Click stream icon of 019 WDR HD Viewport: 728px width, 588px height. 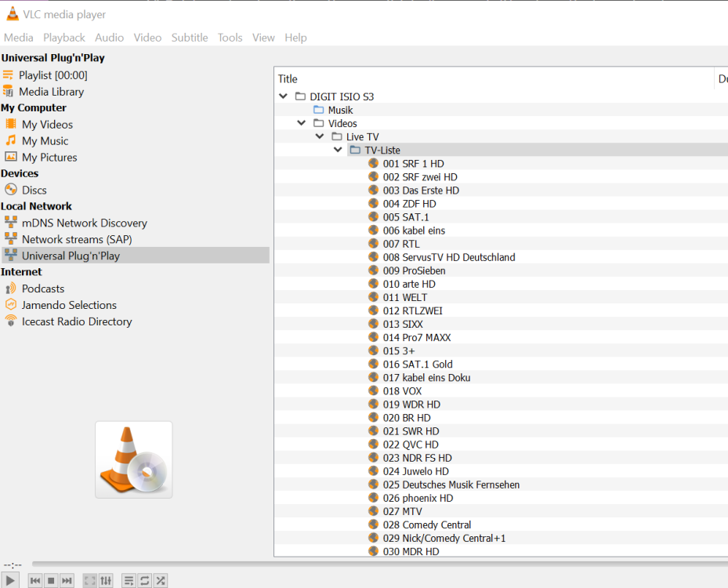pyautogui.click(x=373, y=404)
